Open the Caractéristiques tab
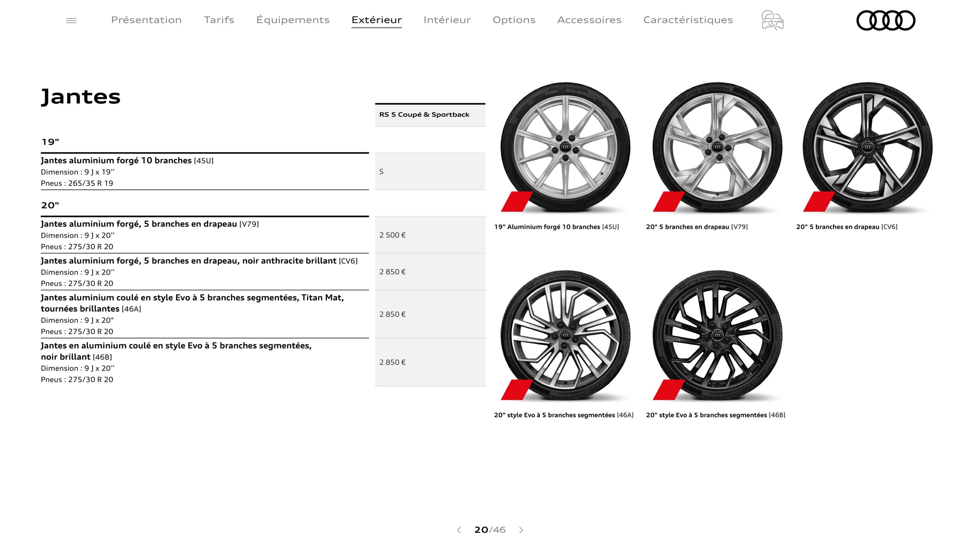Image resolution: width=980 pixels, height=551 pixels. pos(688,20)
